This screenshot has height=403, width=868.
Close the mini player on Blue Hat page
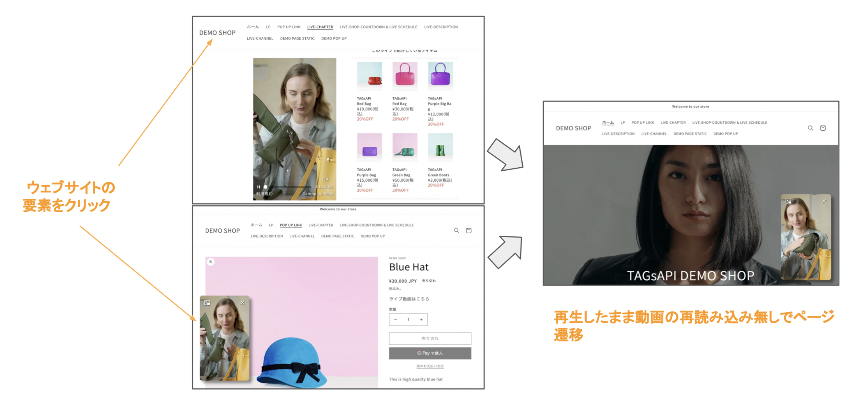point(243,303)
